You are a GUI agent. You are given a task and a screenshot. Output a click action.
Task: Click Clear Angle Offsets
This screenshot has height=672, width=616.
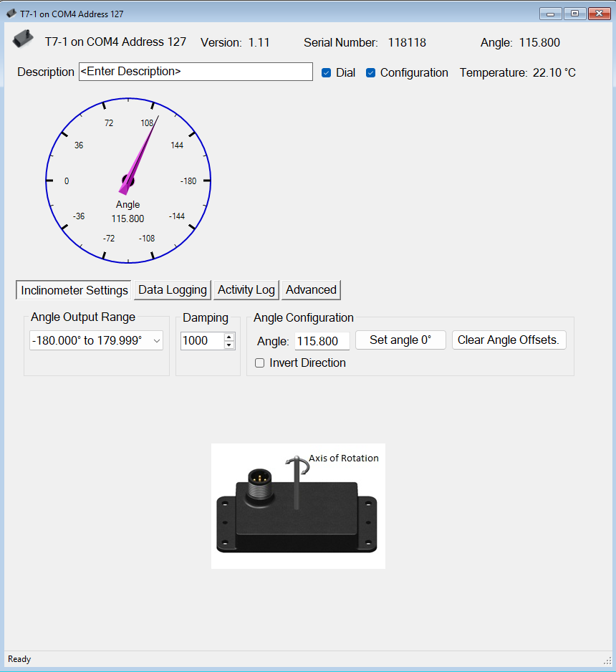click(509, 340)
